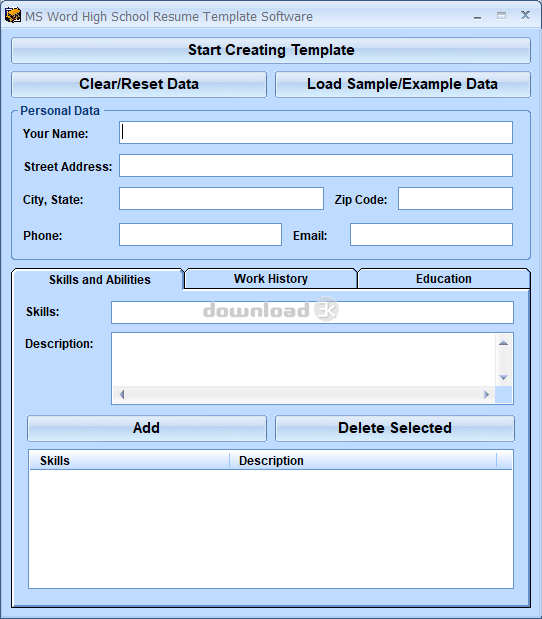Image resolution: width=542 pixels, height=619 pixels.
Task: Click the Clear/Reset Data button
Action: [x=139, y=84]
